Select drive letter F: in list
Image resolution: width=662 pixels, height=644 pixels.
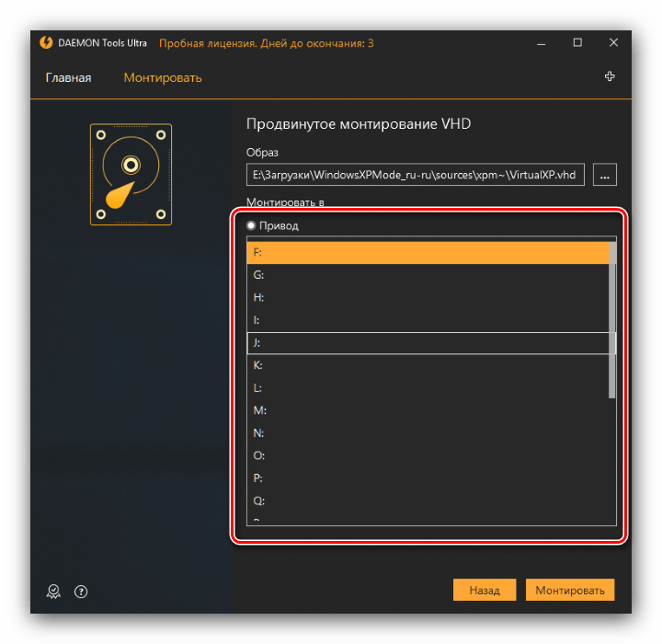[428, 253]
